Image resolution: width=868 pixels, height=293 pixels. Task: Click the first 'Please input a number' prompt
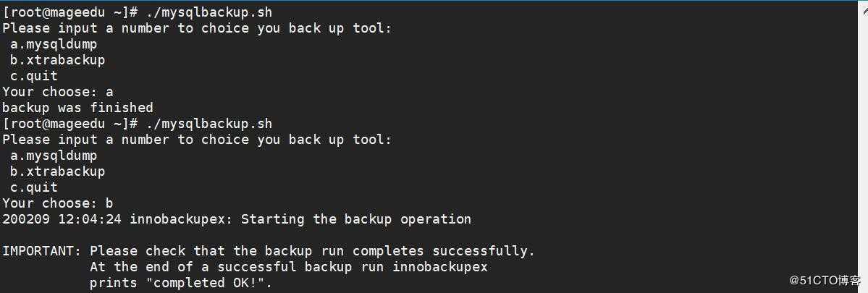(196, 28)
